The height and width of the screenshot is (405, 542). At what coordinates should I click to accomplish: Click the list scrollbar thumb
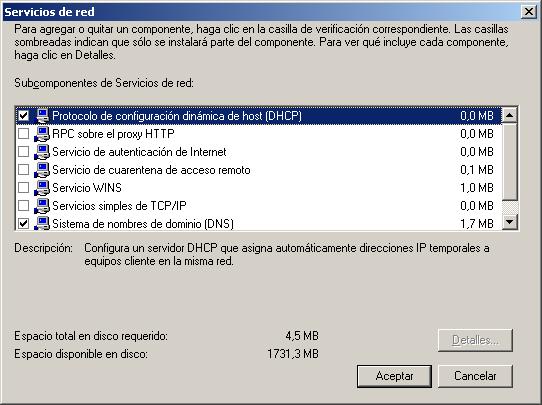click(x=510, y=161)
